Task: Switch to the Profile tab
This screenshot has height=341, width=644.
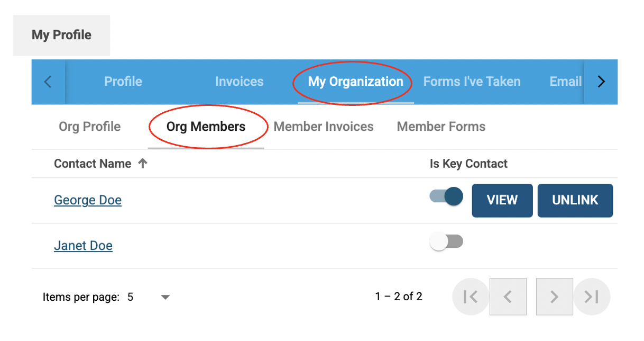Action: click(x=123, y=82)
